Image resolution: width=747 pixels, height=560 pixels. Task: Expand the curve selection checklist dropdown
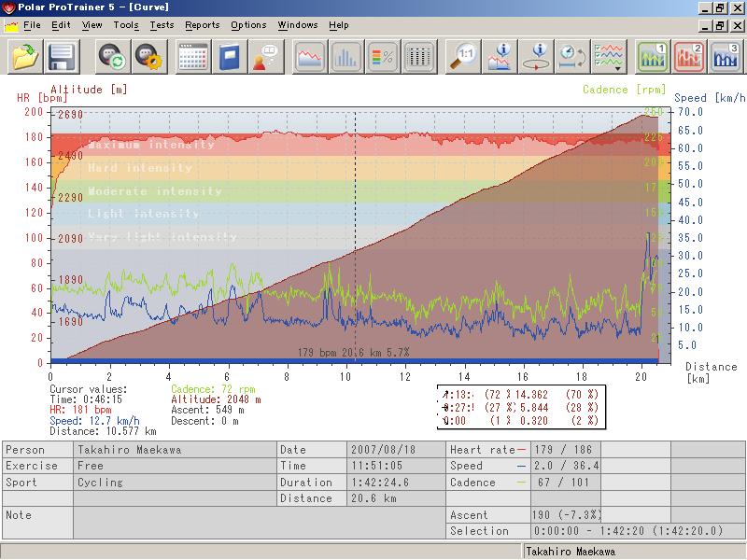(609, 56)
